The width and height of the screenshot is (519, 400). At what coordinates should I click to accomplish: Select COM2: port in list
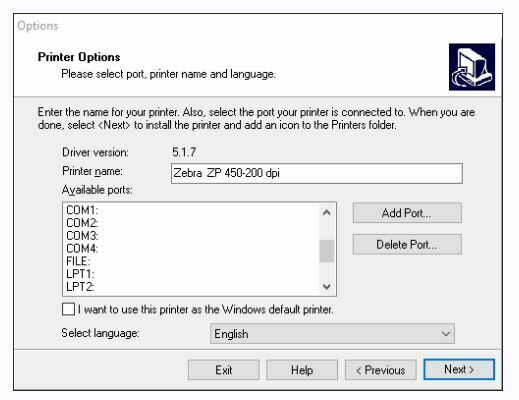(191, 223)
